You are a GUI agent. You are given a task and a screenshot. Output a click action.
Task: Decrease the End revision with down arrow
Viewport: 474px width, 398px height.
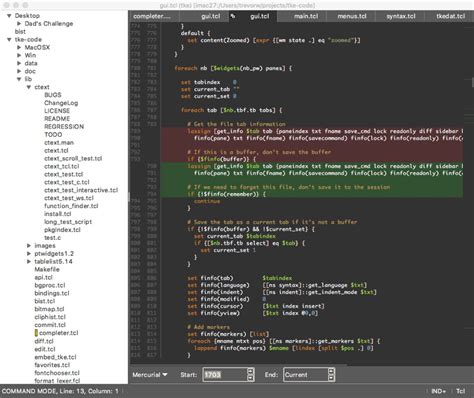click(331, 378)
